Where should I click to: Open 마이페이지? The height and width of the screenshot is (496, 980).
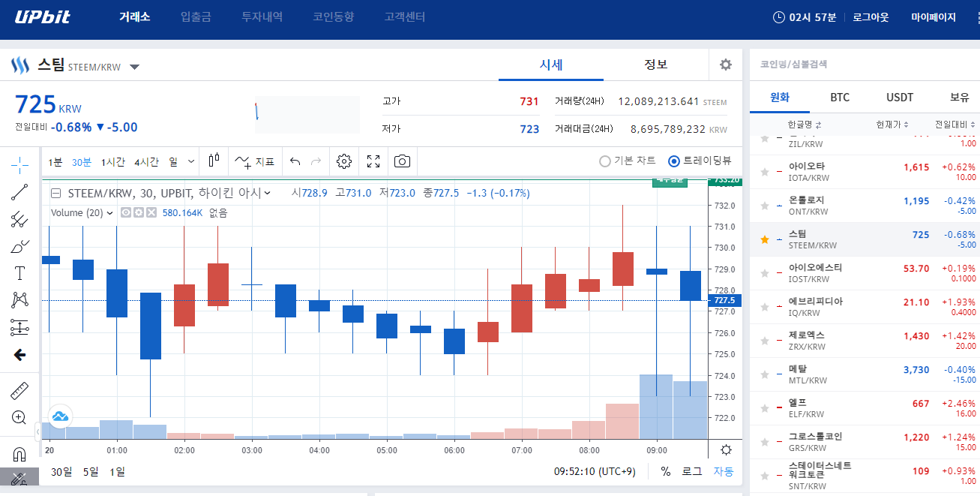tap(934, 17)
